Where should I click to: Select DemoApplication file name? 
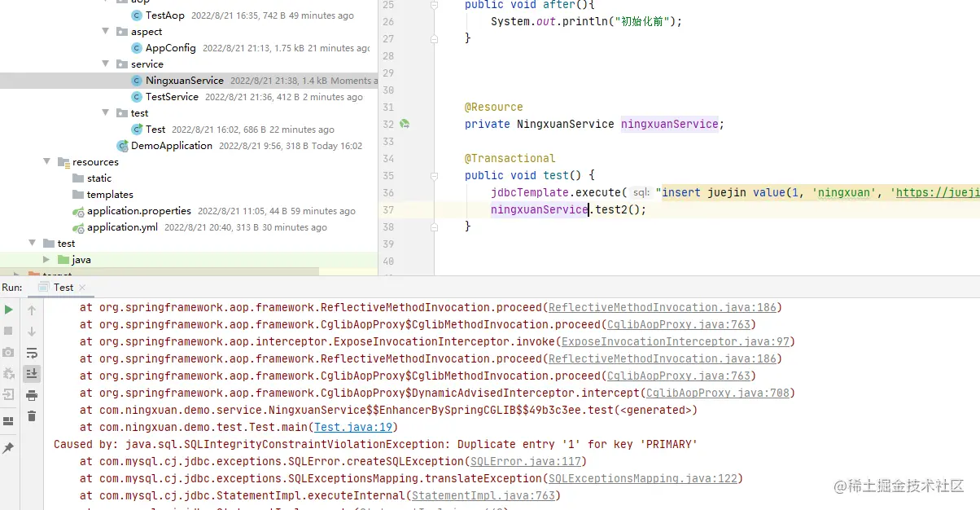click(x=172, y=146)
